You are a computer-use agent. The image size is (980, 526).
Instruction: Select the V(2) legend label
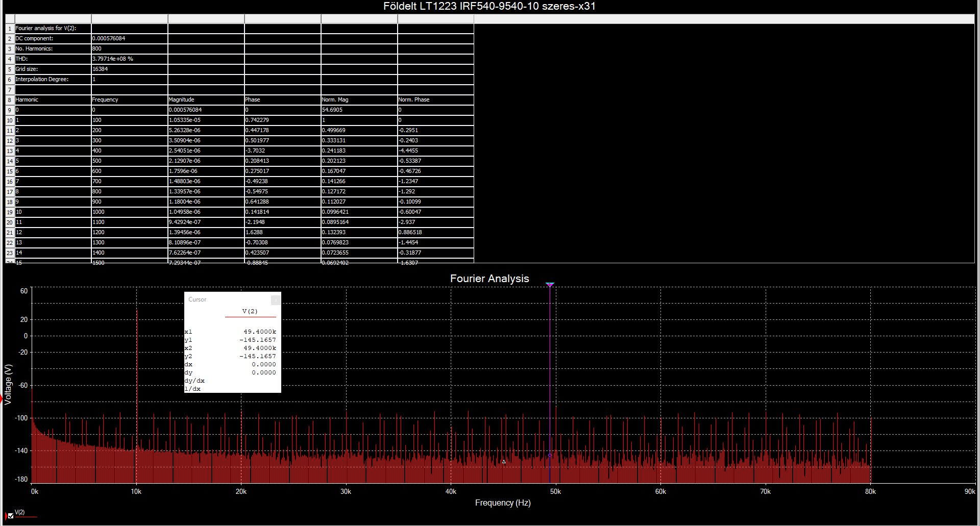20,512
